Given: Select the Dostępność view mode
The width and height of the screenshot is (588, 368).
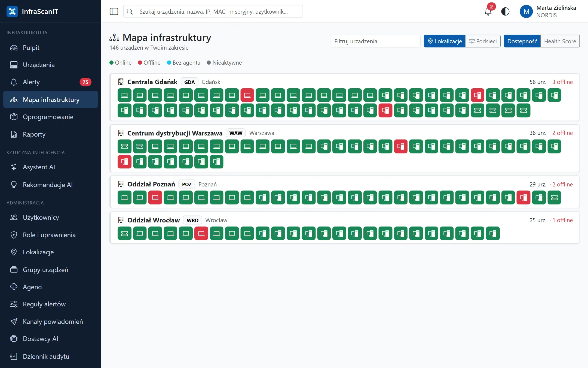Looking at the screenshot, I should (522, 41).
